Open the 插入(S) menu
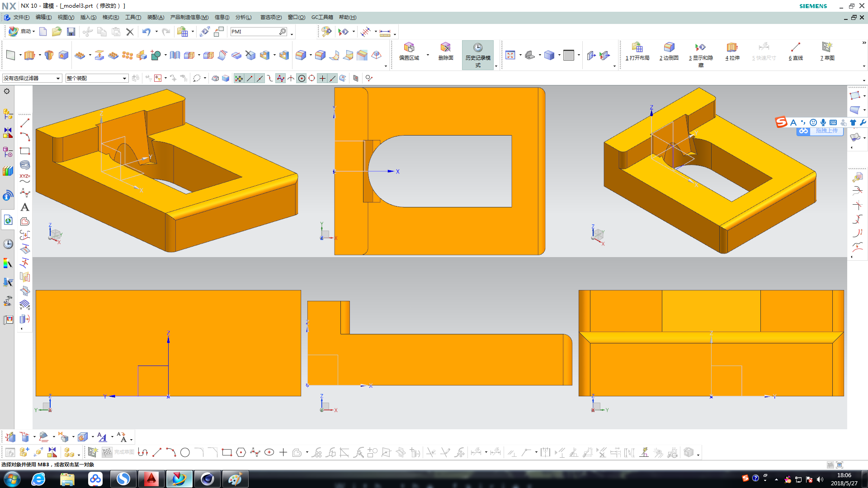This screenshot has height=488, width=868. pos(88,17)
